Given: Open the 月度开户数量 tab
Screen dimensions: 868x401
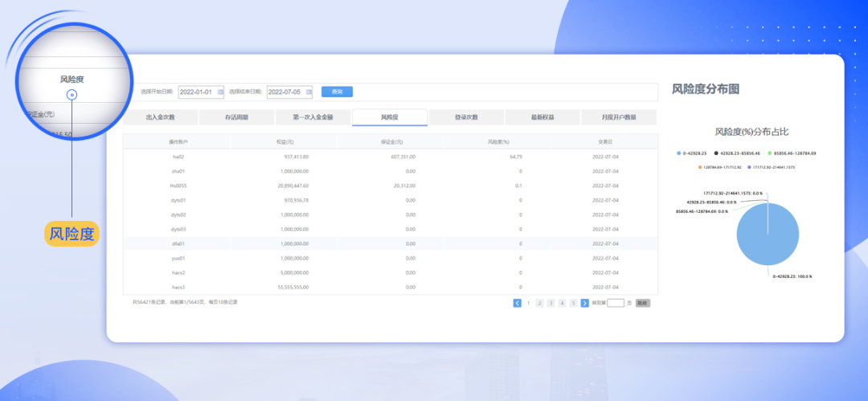Looking at the screenshot, I should click(x=618, y=117).
